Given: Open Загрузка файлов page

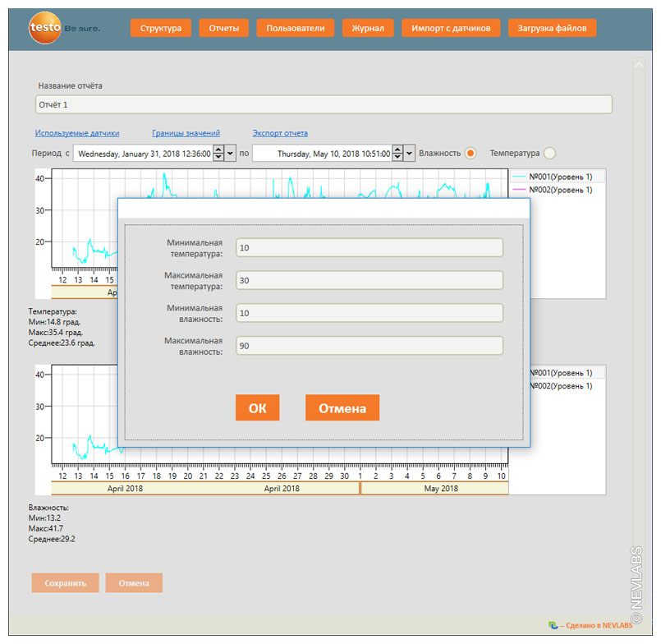Looking at the screenshot, I should click(x=552, y=28).
